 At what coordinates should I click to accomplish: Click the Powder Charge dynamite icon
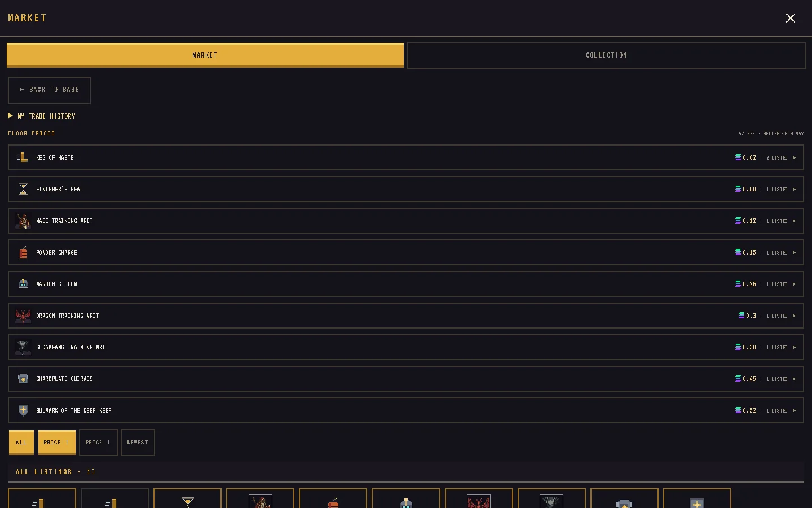[23, 252]
